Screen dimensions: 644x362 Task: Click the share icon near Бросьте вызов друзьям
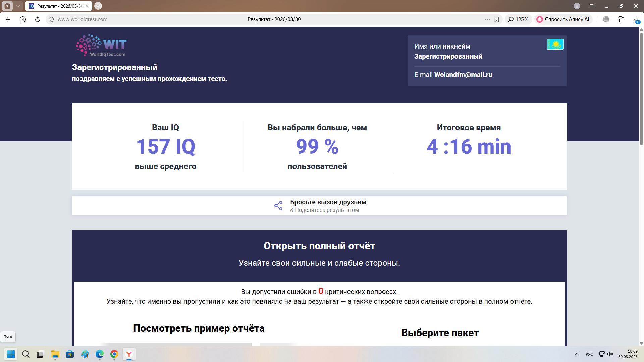coord(278,205)
